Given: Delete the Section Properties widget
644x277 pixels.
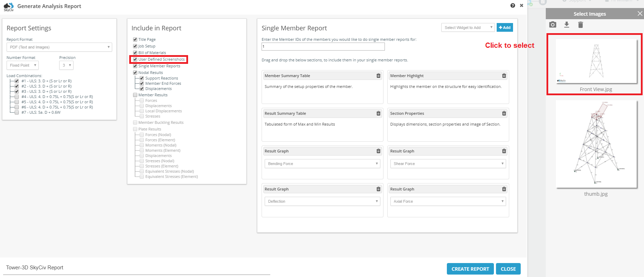Looking at the screenshot, I should (504, 113).
